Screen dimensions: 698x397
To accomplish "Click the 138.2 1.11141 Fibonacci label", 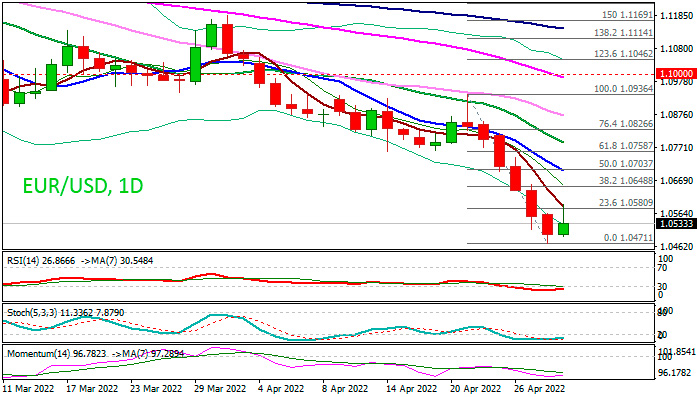I will point(623,33).
